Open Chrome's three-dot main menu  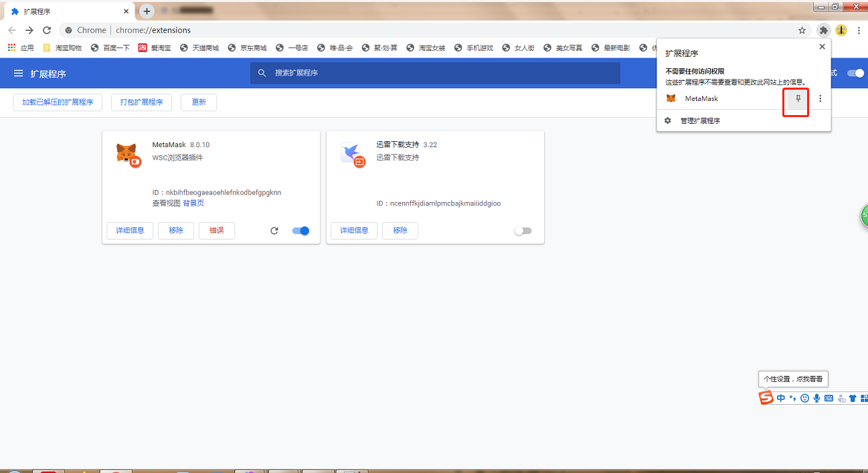point(859,30)
